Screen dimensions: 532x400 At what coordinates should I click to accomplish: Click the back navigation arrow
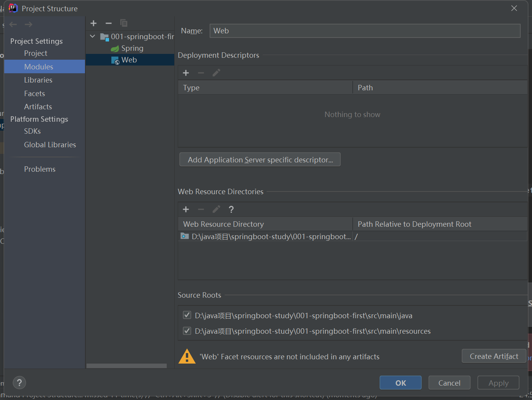13,24
